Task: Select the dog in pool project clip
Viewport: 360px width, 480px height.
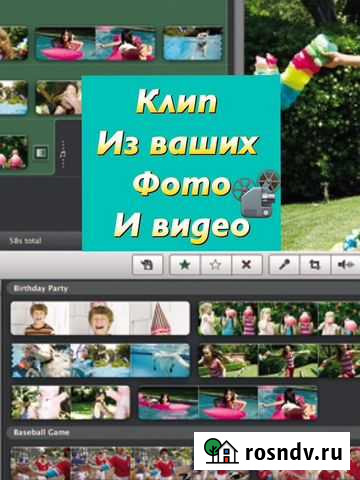Action: pos(193,44)
